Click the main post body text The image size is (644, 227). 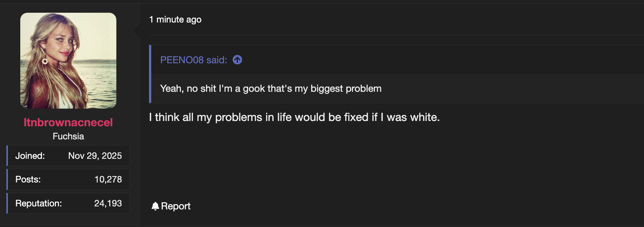click(294, 117)
